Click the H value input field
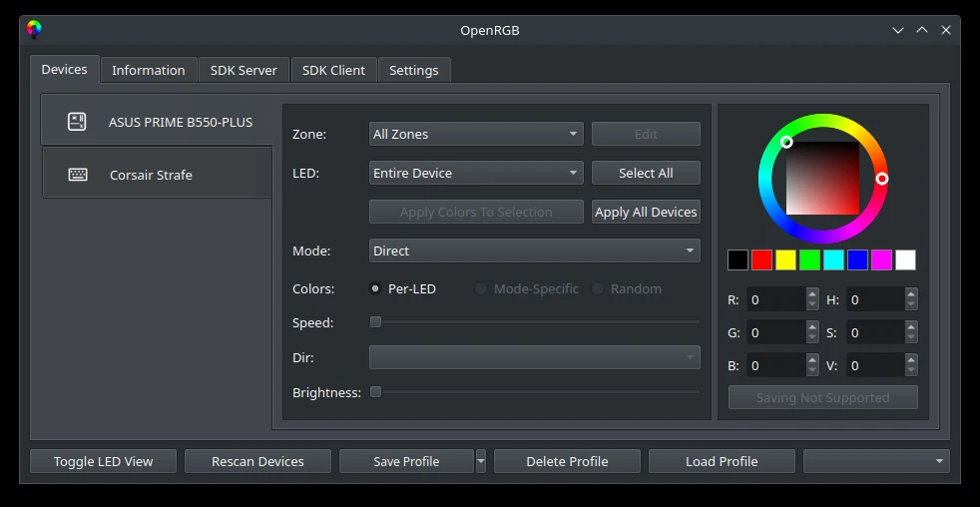 (x=876, y=300)
